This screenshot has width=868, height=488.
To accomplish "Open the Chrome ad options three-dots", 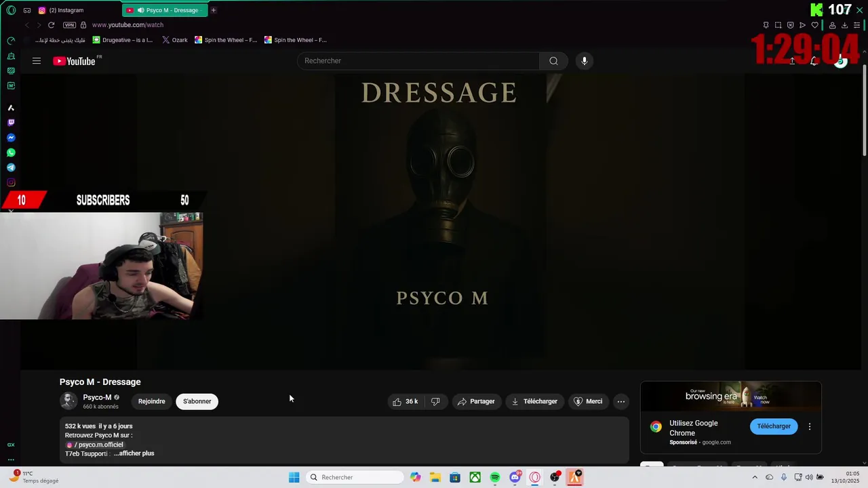I will (810, 426).
